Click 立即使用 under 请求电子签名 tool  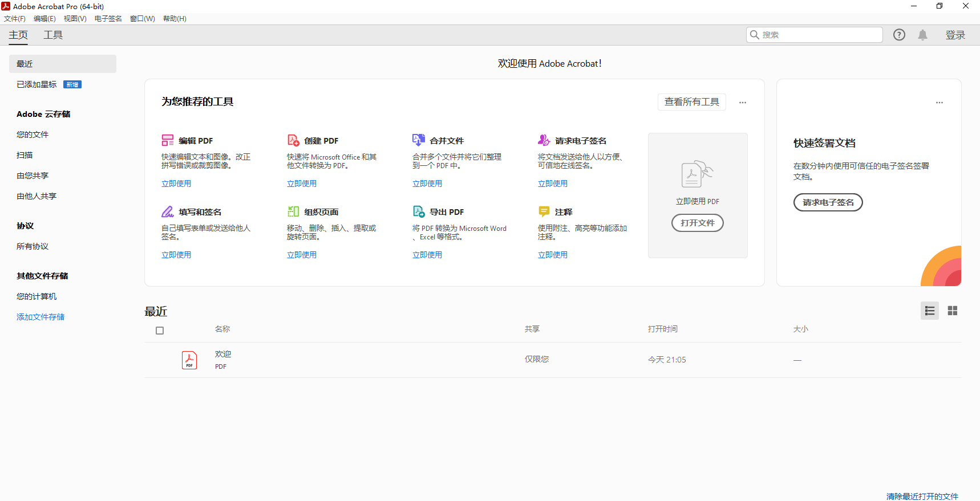[553, 184]
